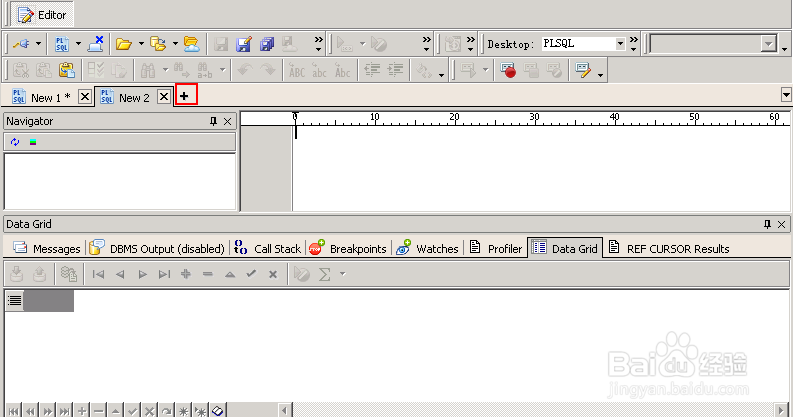793x417 pixels.
Task: Click the save to cloud floppy icon
Action: click(x=290, y=44)
